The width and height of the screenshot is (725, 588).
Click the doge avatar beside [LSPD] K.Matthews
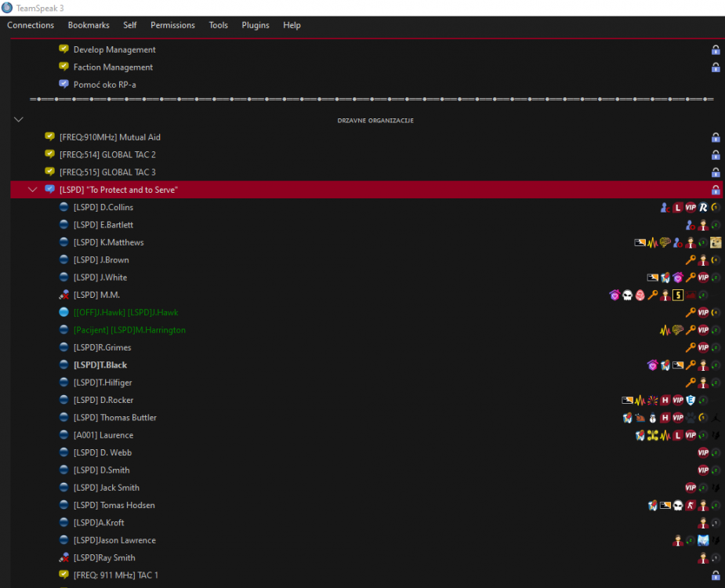coord(716,242)
